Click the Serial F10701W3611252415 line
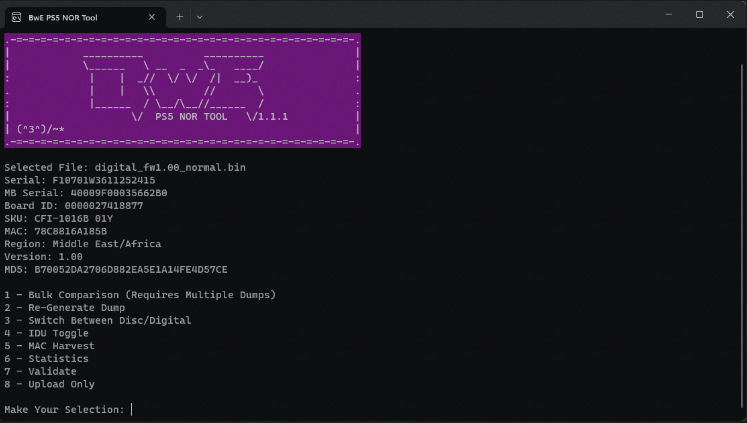This screenshot has width=747, height=423. (x=80, y=181)
